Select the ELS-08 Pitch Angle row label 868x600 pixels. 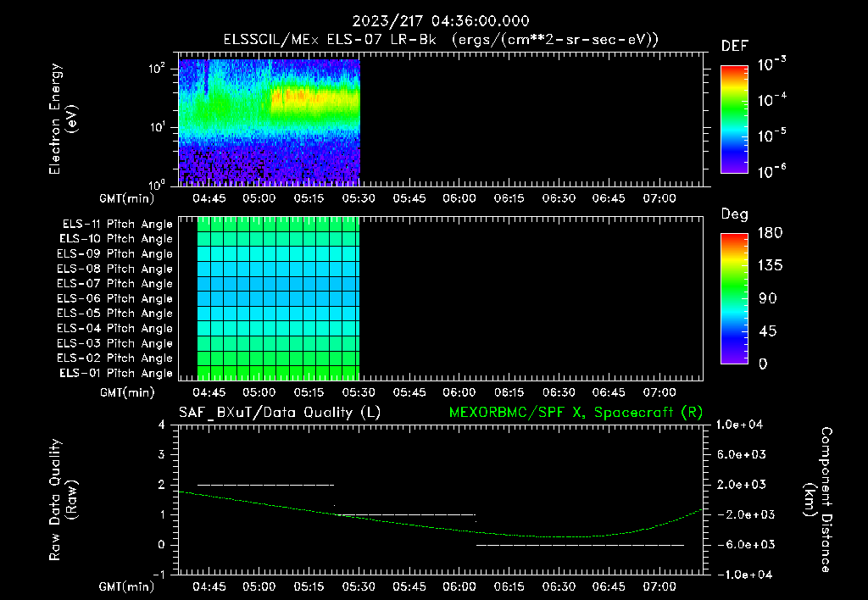[115, 269]
